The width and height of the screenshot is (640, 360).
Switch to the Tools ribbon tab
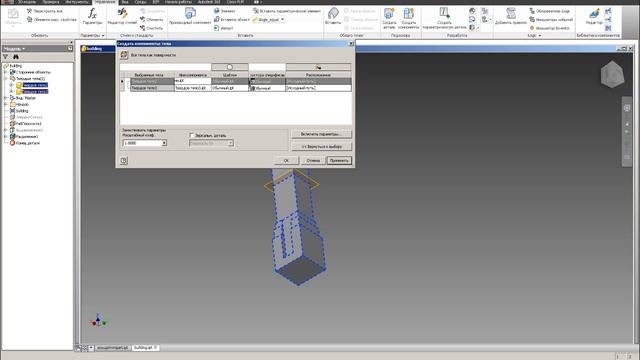[x=77, y=2]
